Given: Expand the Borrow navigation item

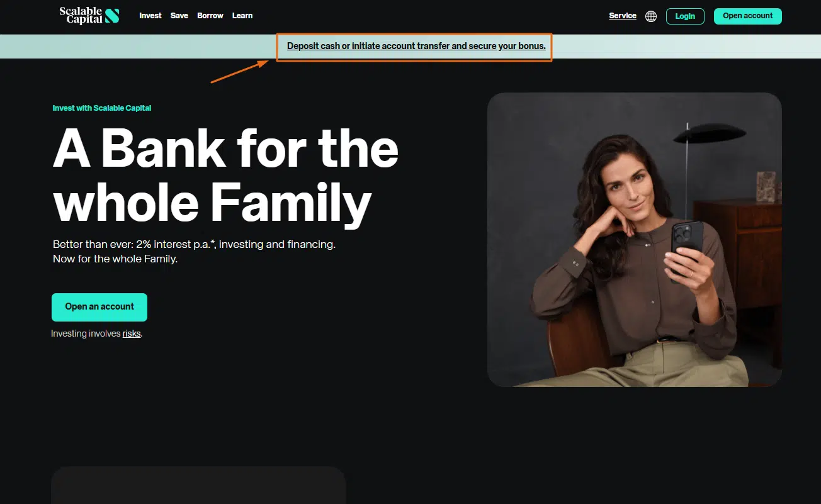Looking at the screenshot, I should [210, 16].
